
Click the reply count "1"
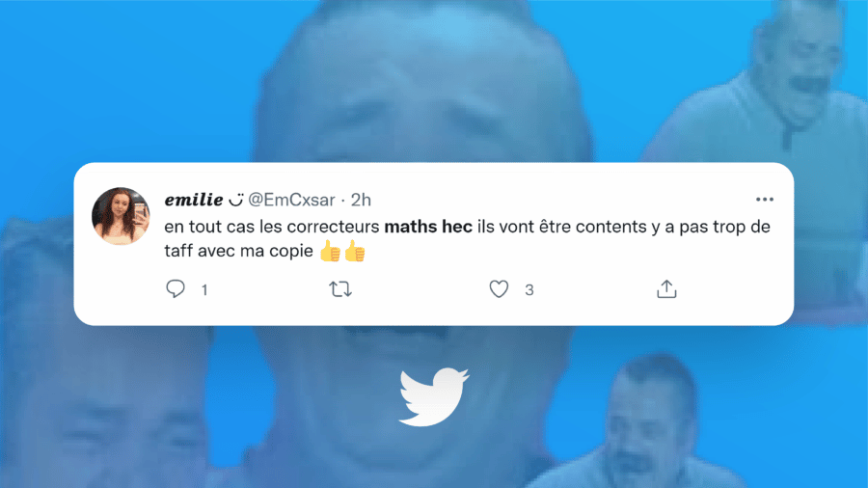click(x=204, y=290)
